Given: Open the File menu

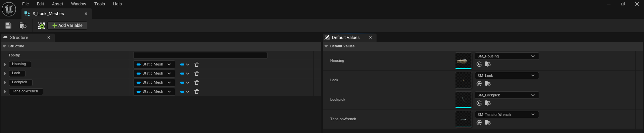Looking at the screenshot, I should point(26,4).
